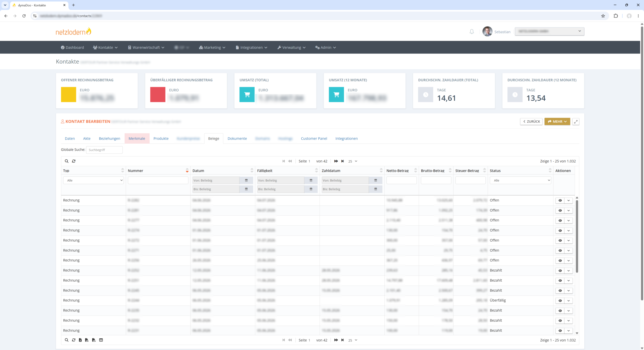Click eye icon on the Überfällig invoice row
The image size is (644, 350).
(x=560, y=301)
